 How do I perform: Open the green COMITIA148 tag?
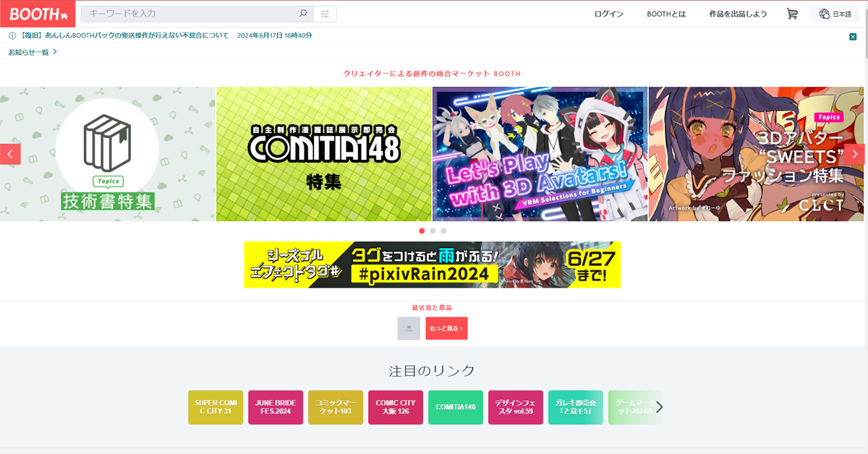tap(456, 407)
